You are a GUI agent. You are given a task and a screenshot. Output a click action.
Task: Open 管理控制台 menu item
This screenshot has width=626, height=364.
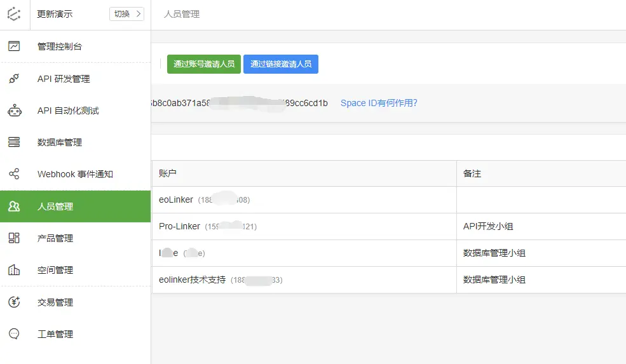(x=76, y=46)
